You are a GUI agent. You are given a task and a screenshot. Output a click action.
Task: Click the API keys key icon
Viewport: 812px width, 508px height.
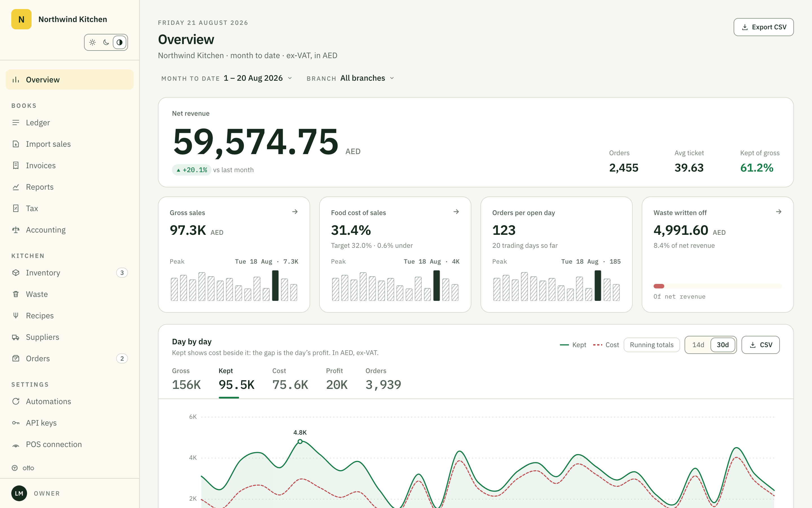[16, 423]
